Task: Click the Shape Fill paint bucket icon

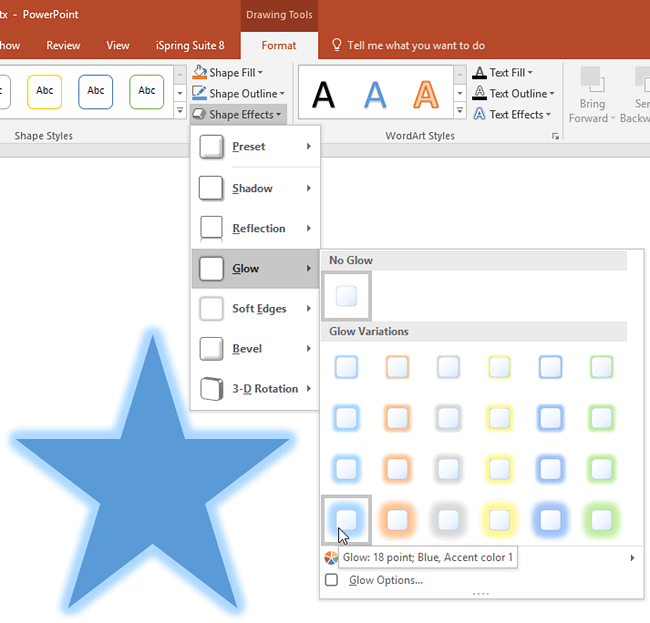Action: 200,73
